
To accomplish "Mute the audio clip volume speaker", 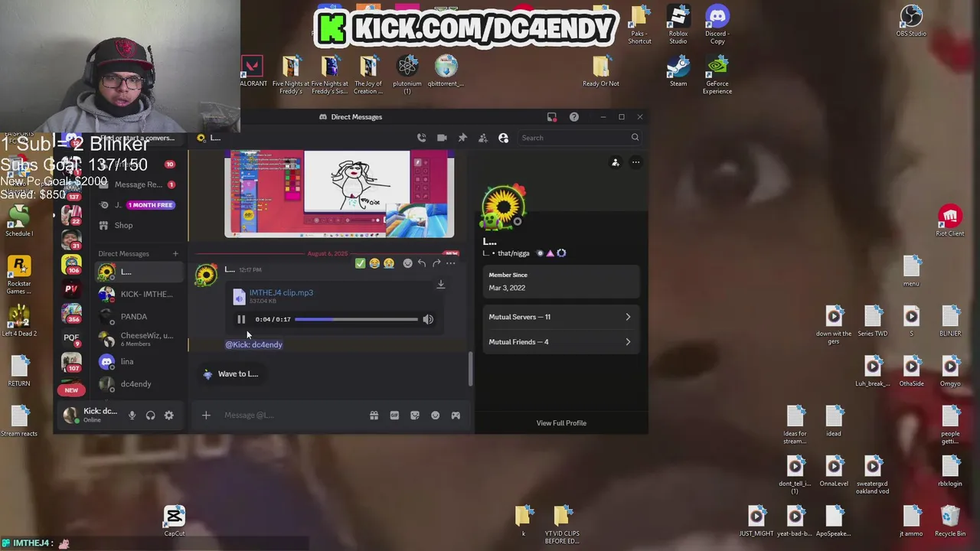I will [428, 319].
